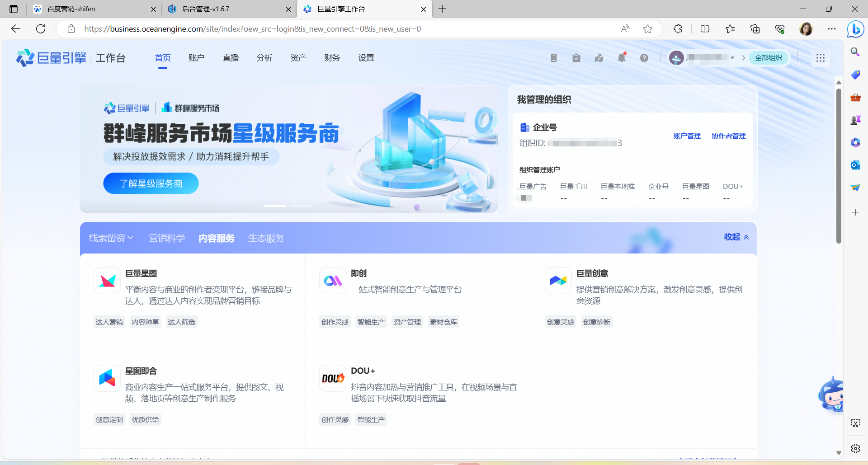Open the 直播 nav menu
This screenshot has height=465, width=868.
(x=231, y=58)
